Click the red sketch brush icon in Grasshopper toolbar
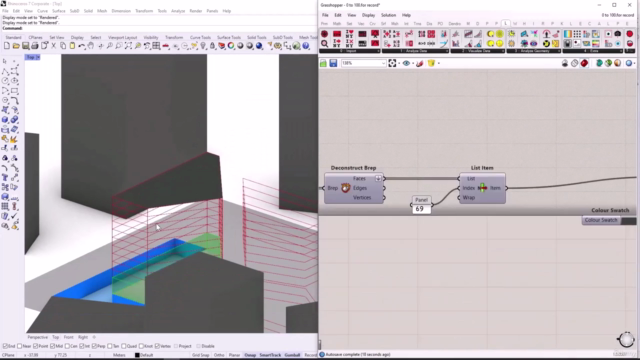The width and height of the screenshot is (640, 360). tap(420, 63)
